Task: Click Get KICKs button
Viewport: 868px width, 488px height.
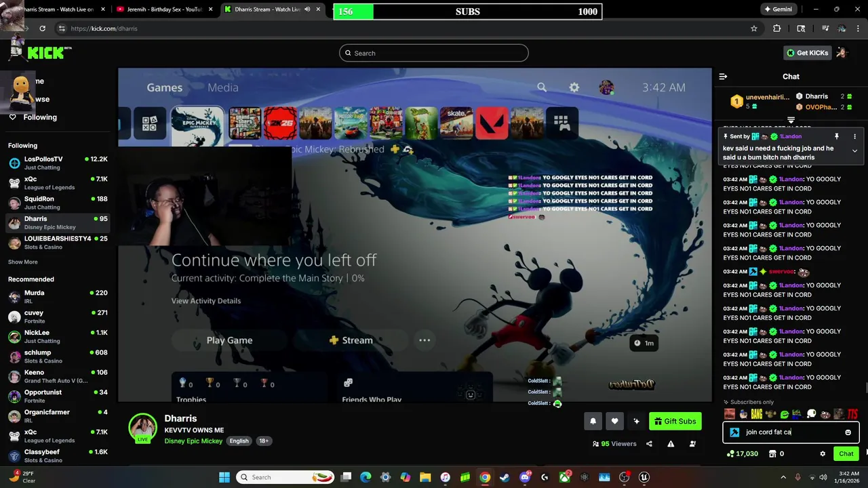Action: (807, 53)
